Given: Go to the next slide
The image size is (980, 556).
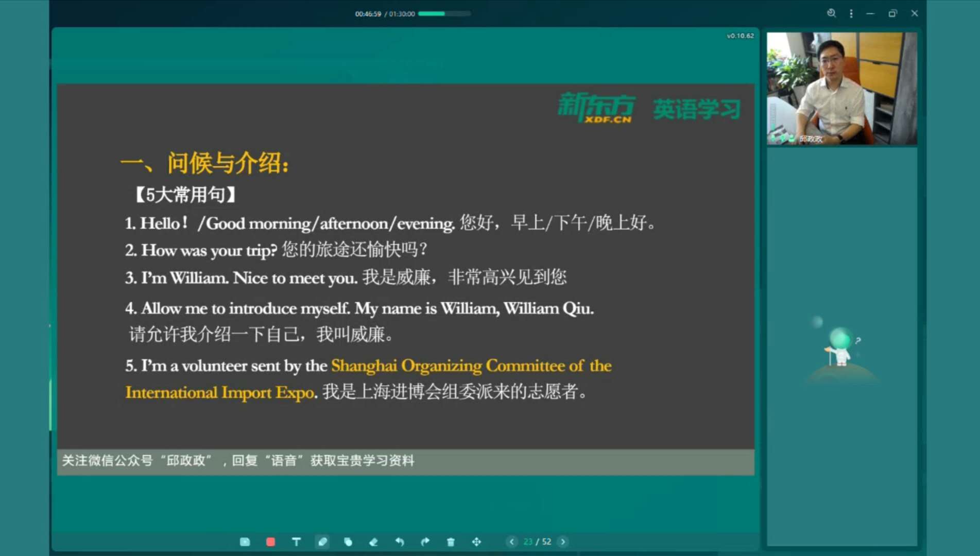Looking at the screenshot, I should [563, 542].
